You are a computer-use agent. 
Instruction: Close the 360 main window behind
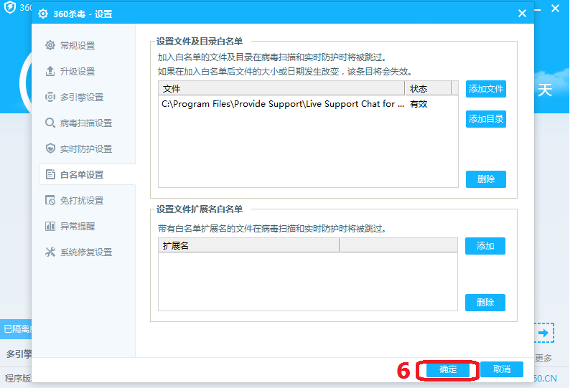556,8
